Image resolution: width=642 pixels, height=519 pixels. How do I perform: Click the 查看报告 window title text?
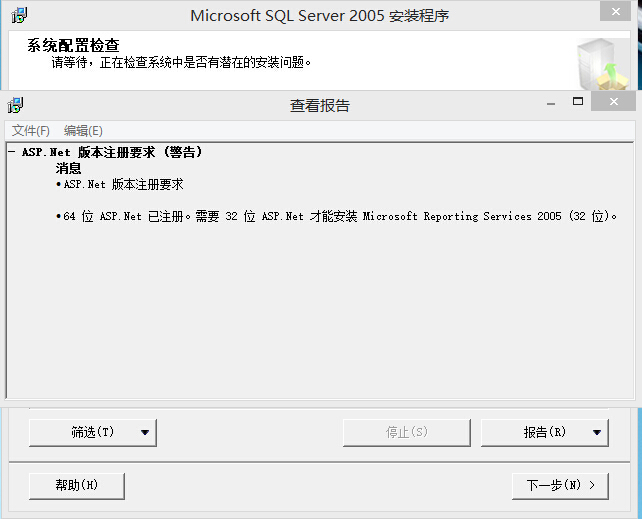click(320, 106)
